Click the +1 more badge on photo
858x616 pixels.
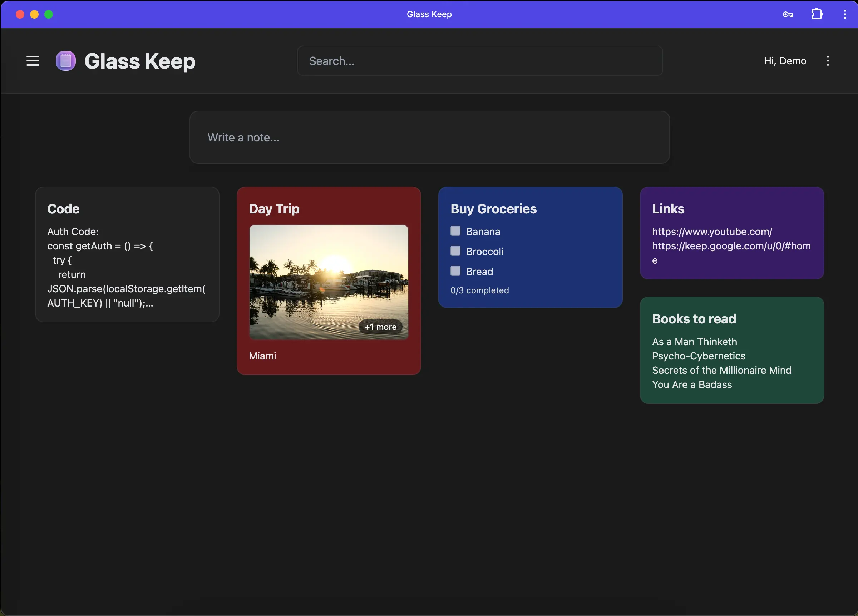(380, 327)
